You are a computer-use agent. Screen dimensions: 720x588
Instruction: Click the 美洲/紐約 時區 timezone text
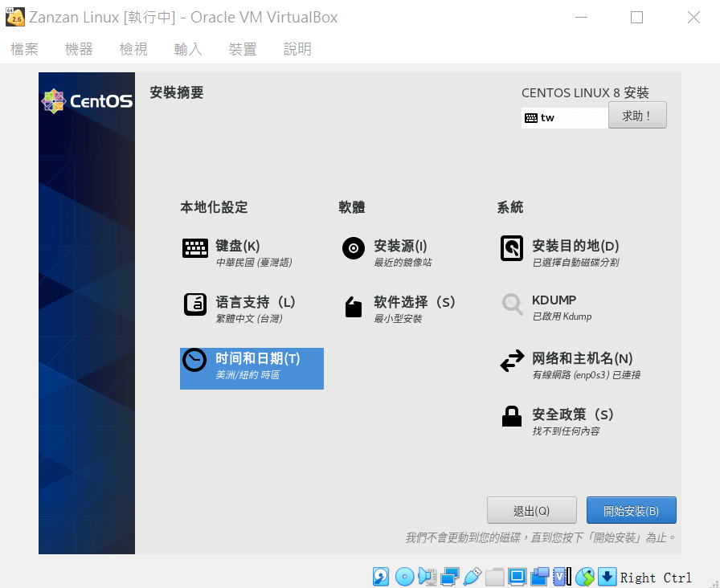[247, 375]
